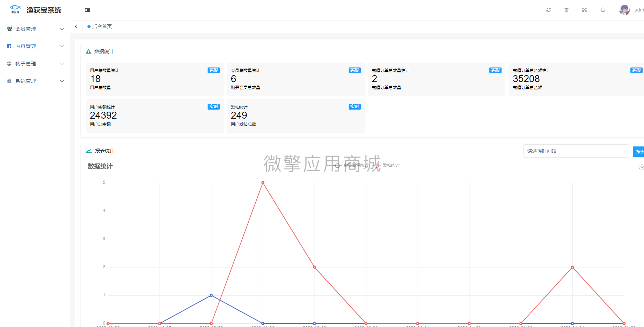Click the 渔获宝系统 title
This screenshot has width=644, height=327.
(44, 10)
